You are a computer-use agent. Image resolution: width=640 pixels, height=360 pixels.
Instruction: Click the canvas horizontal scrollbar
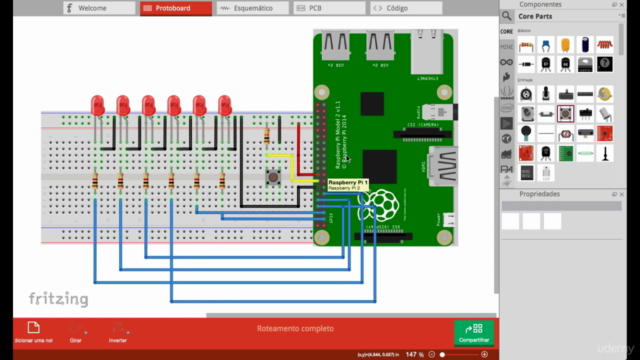(351, 315)
